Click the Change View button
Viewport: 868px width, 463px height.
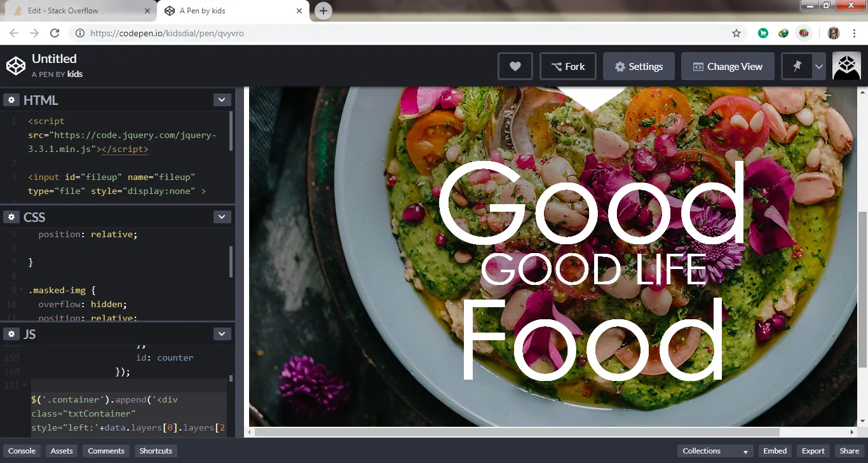pyautogui.click(x=728, y=66)
